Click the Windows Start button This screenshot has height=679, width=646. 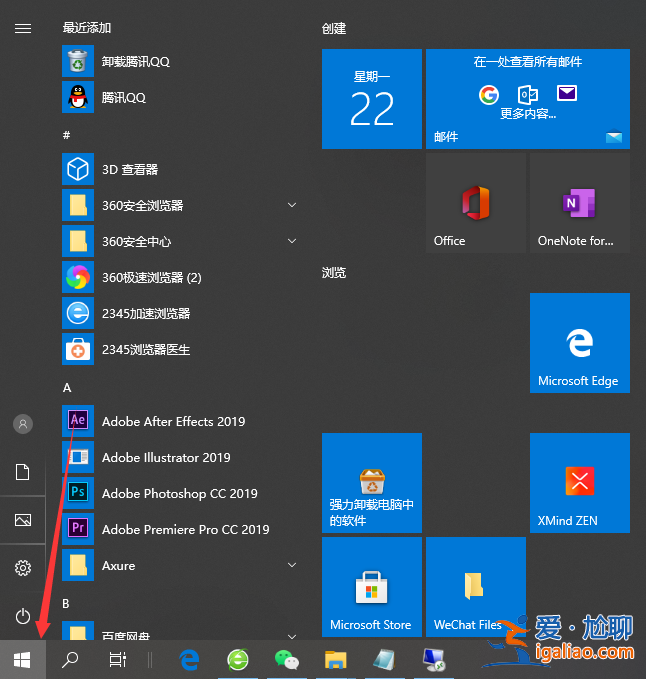click(23, 660)
